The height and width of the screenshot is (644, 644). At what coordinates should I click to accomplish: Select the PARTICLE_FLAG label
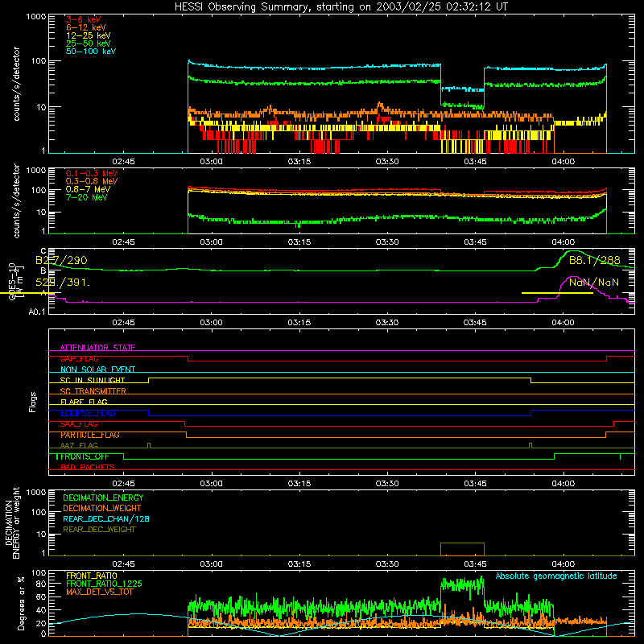[90, 435]
